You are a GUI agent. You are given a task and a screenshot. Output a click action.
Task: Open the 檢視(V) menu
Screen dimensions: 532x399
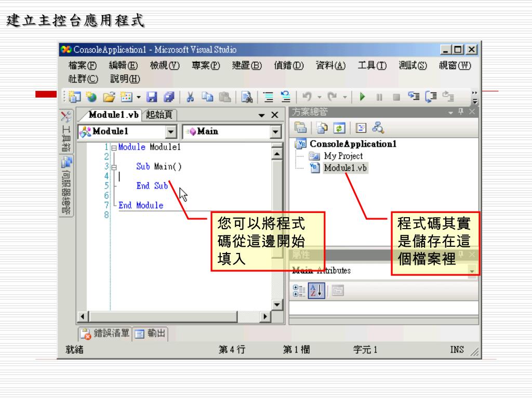165,65
